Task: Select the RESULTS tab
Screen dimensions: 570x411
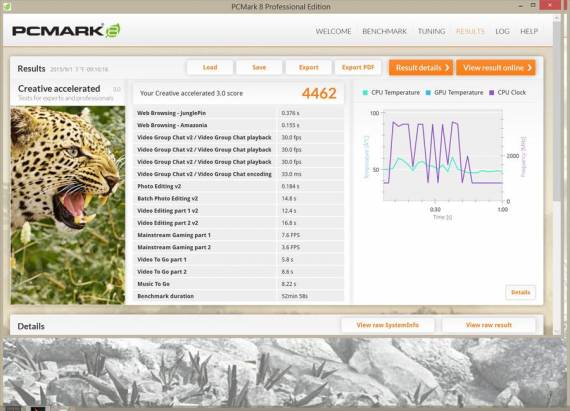Action: click(x=470, y=32)
